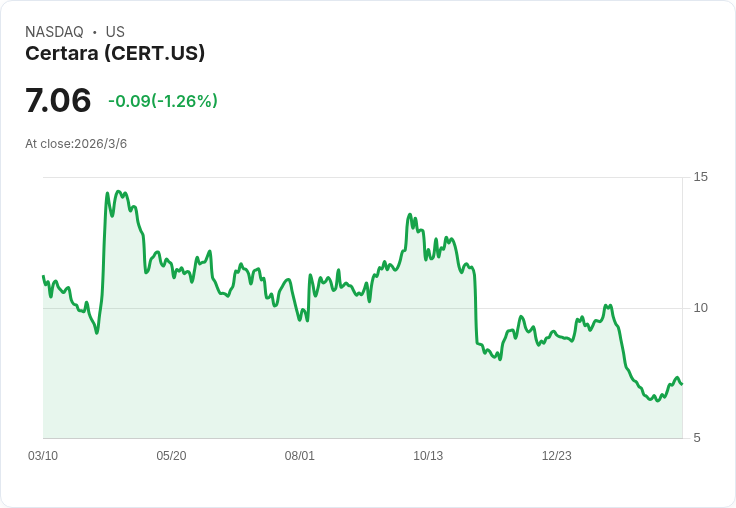
Task: Select the 05/20 date on the x-axis
Action: [x=171, y=456]
